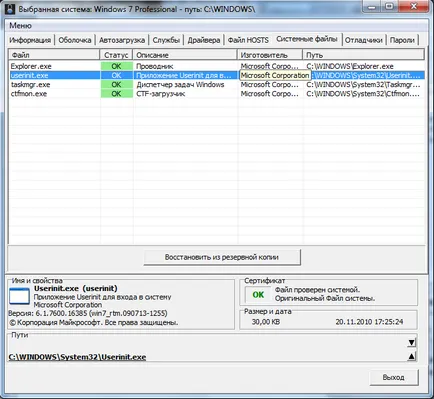Open the Меню menu
Viewport: 434px width, 399px height.
(x=20, y=26)
